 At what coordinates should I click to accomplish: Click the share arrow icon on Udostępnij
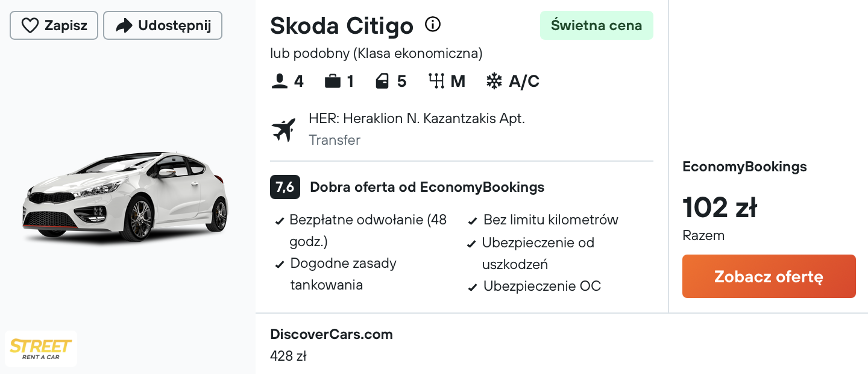[124, 25]
